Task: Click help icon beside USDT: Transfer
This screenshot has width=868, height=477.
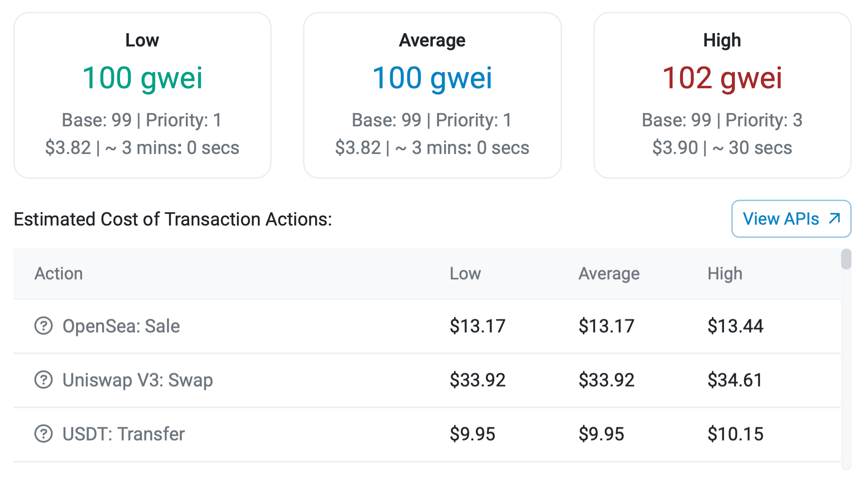Action: (x=44, y=434)
